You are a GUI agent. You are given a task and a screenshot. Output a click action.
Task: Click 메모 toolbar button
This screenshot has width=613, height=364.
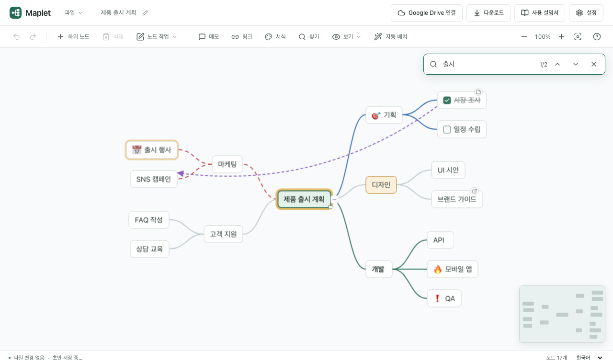[x=209, y=37]
